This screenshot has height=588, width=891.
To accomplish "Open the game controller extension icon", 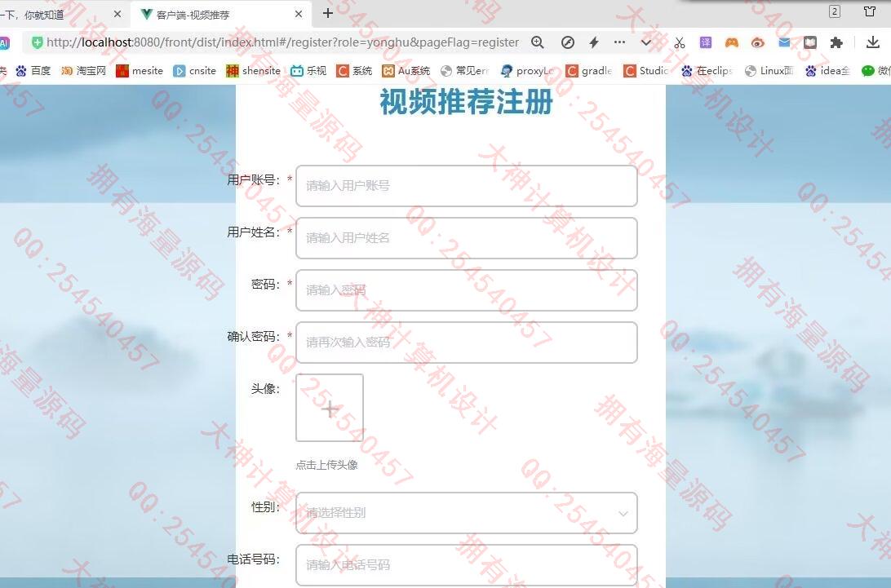I will (731, 42).
